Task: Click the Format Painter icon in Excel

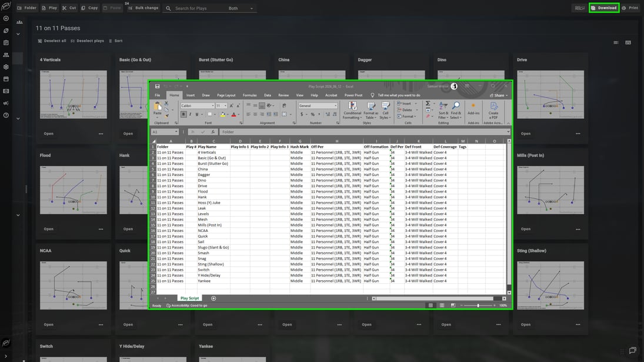Action: 166,115
